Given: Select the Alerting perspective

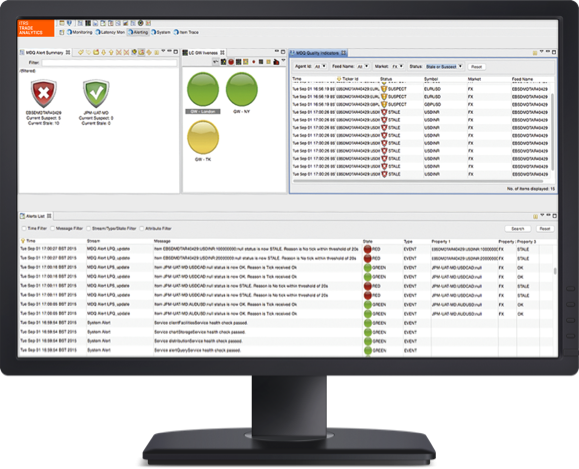Looking at the screenshot, I should pyautogui.click(x=138, y=32).
